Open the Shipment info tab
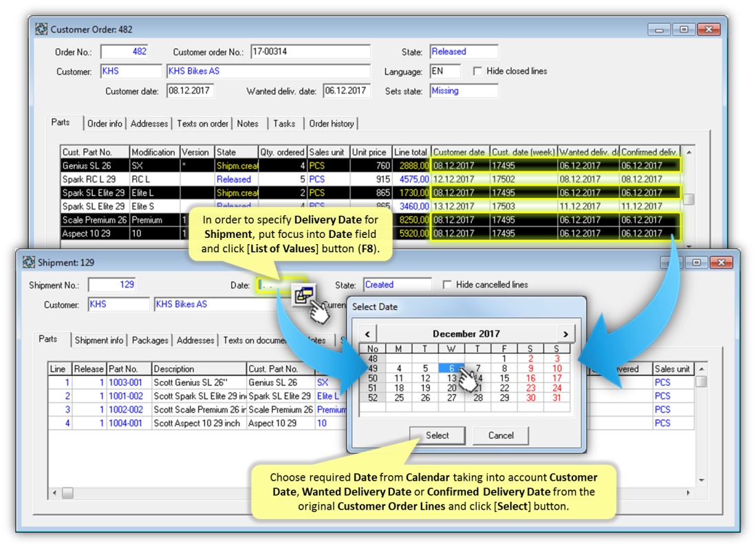 click(x=99, y=340)
